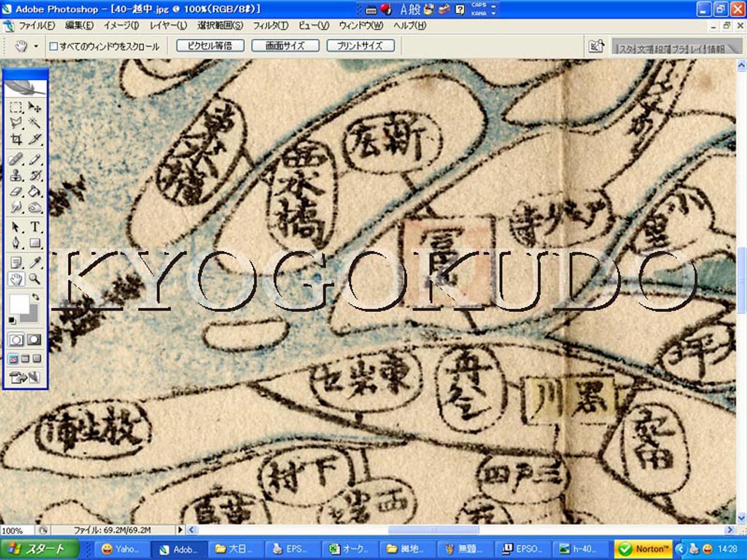Select the Pen tool
747x560 pixels.
(16, 244)
